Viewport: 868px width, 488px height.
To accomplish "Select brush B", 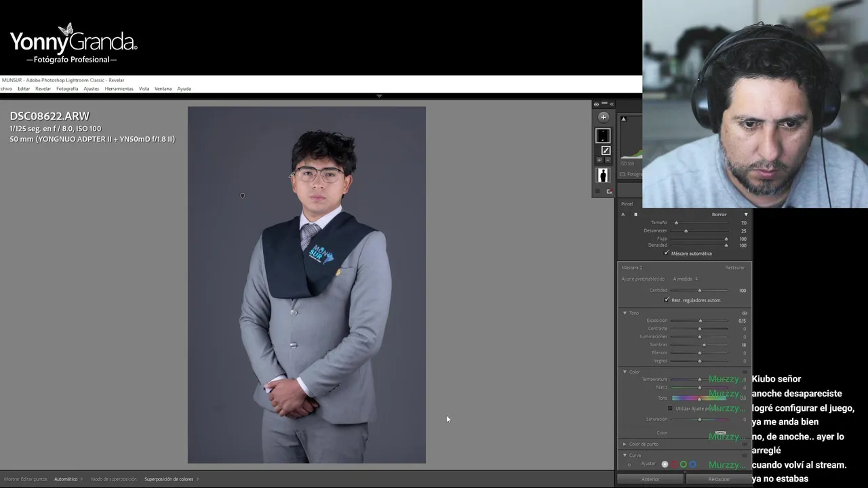I will click(635, 215).
